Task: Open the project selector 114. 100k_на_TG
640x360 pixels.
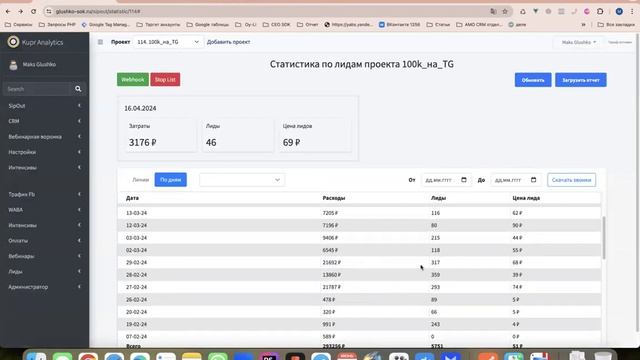Action: coord(168,42)
